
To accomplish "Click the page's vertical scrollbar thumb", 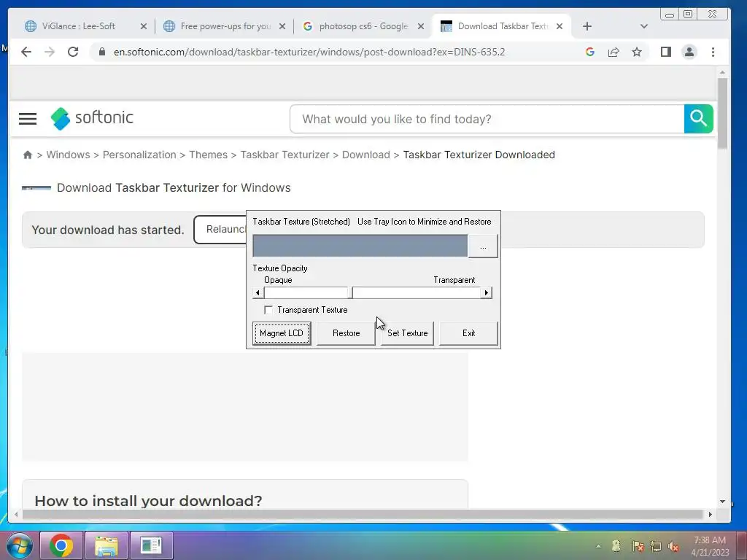I will (722, 113).
